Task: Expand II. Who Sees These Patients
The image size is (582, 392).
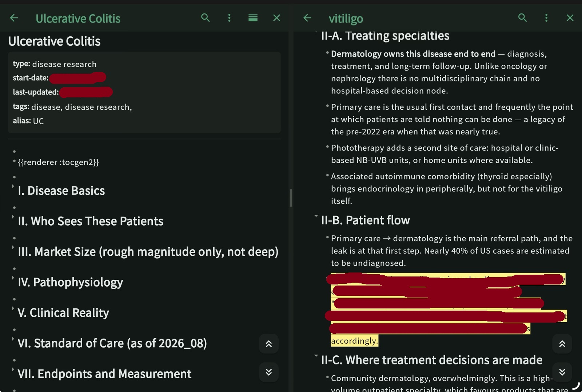Action: 13,217
